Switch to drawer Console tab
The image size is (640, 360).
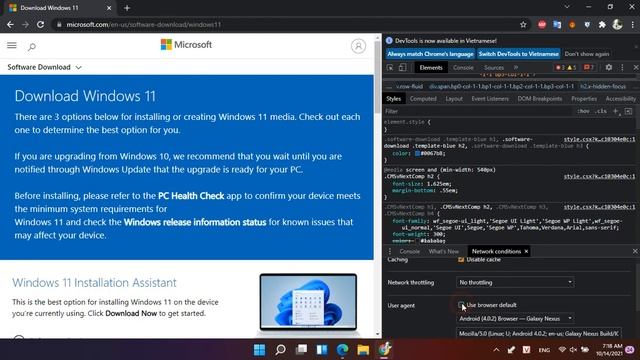[x=409, y=251]
